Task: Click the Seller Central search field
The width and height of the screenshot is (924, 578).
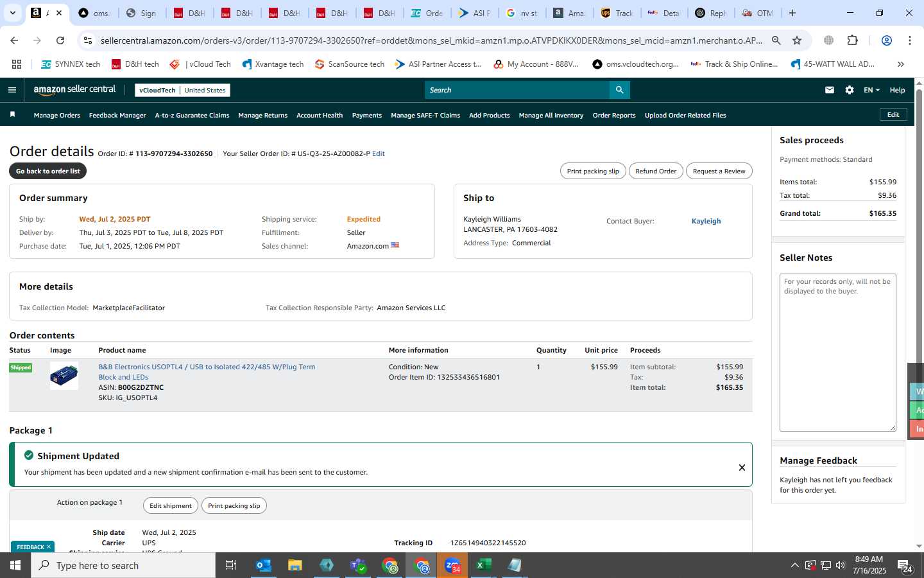Action: click(x=517, y=90)
